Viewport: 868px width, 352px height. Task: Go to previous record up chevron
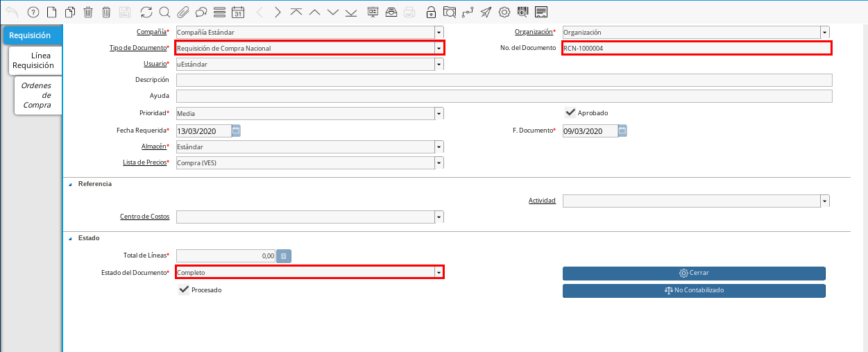(314, 12)
